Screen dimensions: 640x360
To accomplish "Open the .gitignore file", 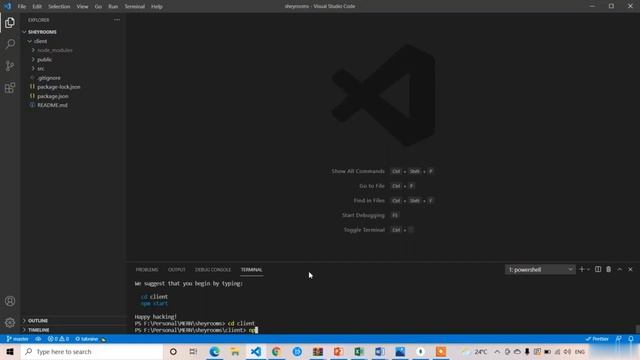I will coord(49,78).
